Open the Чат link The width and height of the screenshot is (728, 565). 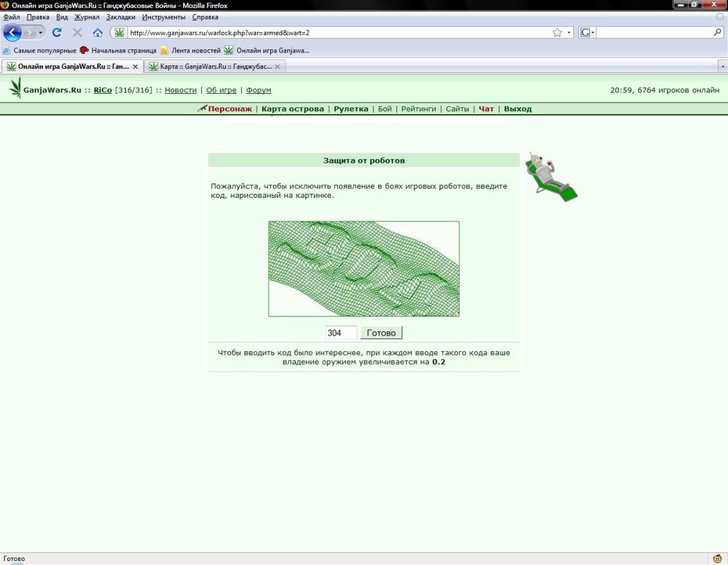[486, 109]
